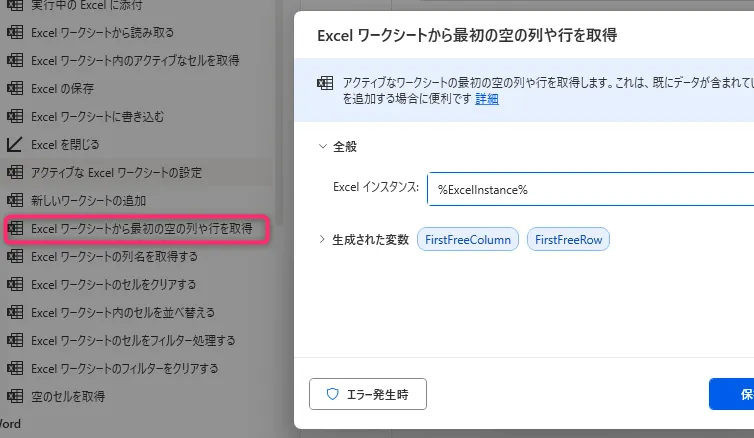The height and width of the screenshot is (438, 754).
Task: Expand the 生成された変数 section
Action: [x=322, y=240]
